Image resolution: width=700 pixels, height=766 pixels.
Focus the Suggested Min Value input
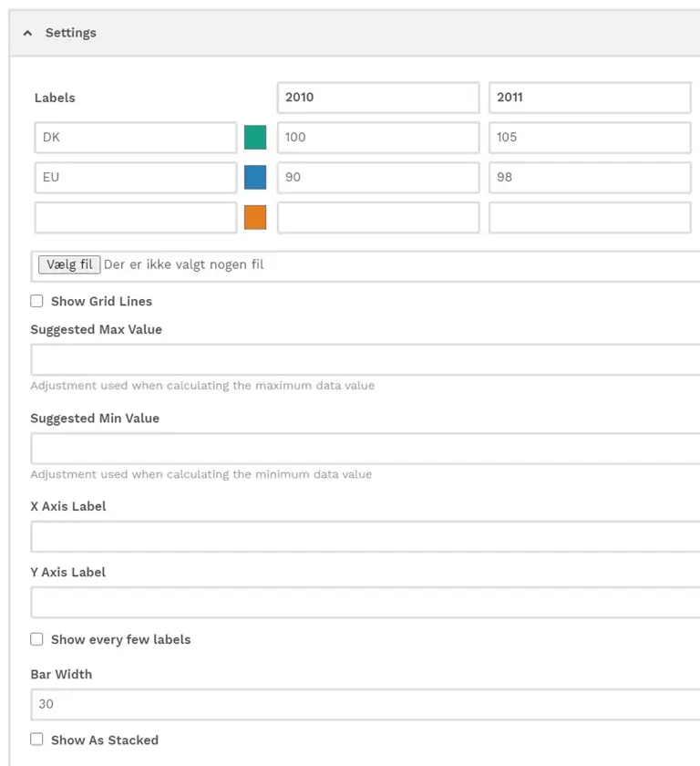tap(365, 449)
